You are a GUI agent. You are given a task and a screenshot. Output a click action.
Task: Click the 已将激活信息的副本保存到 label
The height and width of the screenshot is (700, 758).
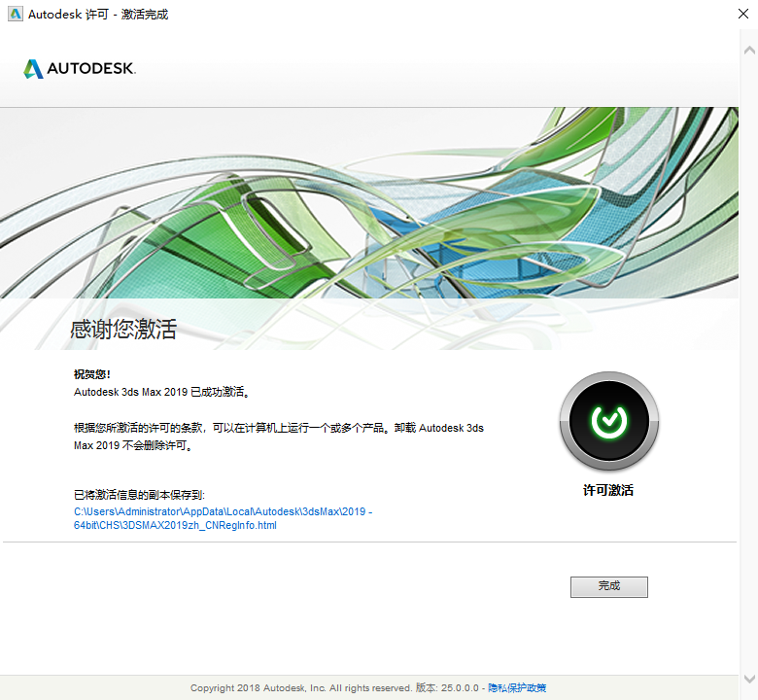(x=139, y=495)
